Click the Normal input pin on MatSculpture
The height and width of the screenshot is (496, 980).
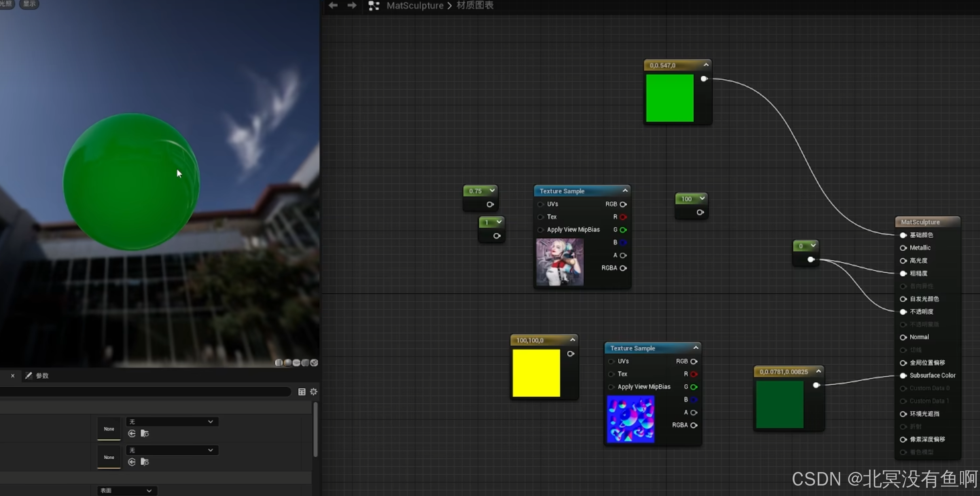coord(903,337)
